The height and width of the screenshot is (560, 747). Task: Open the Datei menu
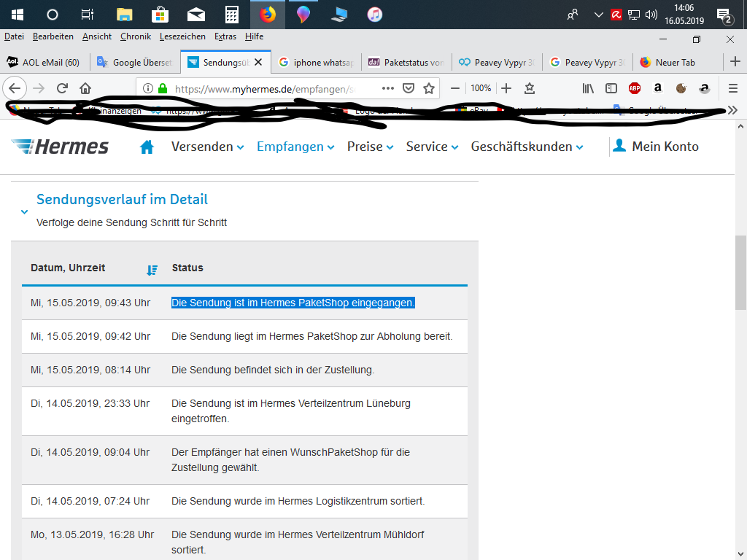(x=15, y=36)
